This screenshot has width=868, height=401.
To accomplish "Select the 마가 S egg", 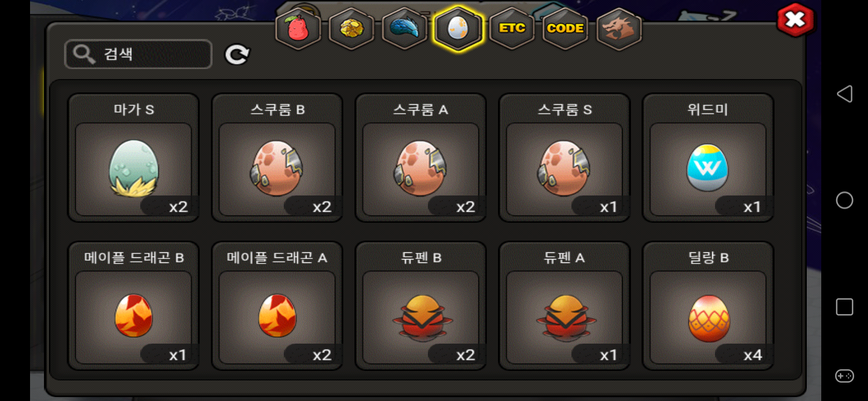I will [134, 158].
